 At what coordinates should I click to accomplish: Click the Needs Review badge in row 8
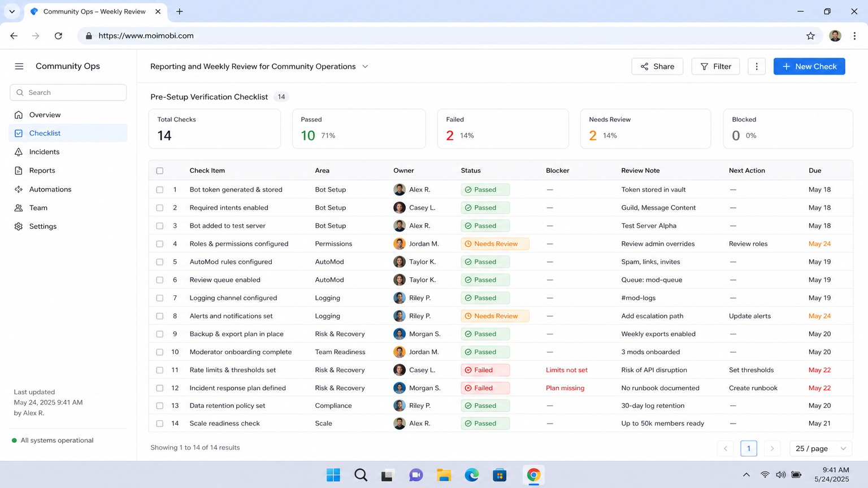495,316
